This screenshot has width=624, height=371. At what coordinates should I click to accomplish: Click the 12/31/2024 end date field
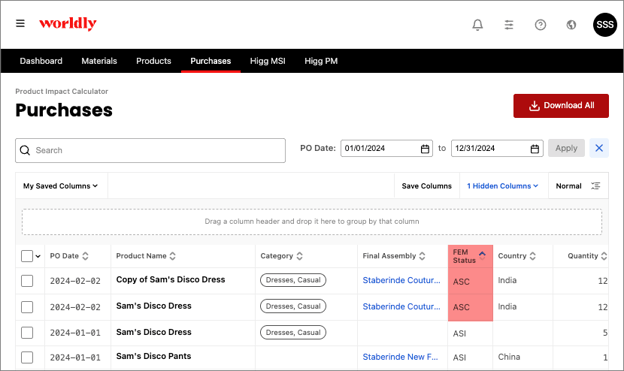497,148
